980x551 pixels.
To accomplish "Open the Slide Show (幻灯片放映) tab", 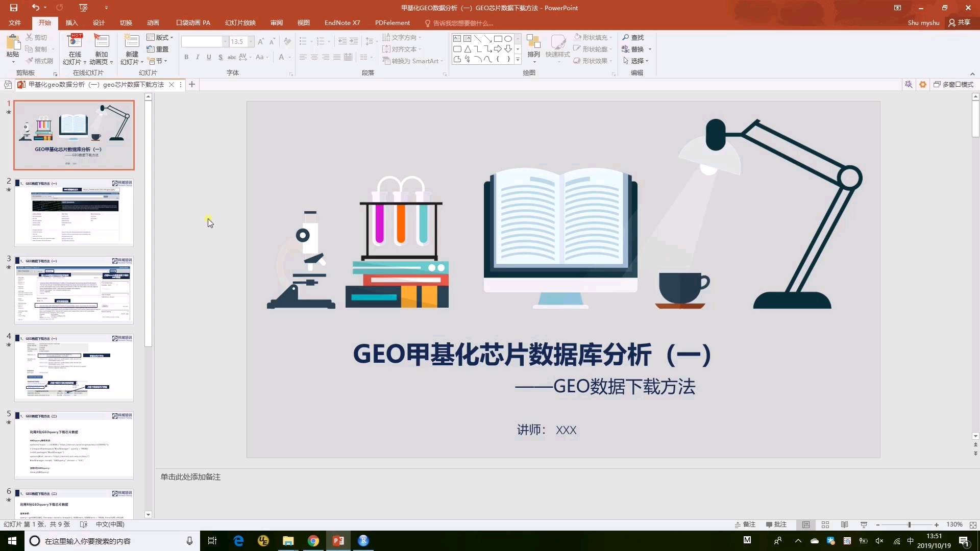I will point(240,22).
